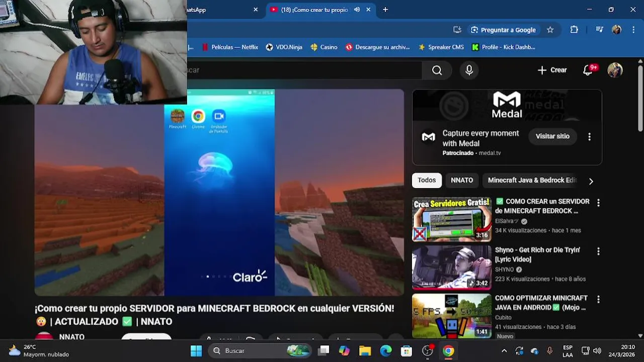Open the ElSalva channel name
This screenshot has height=362, width=644.
point(508,221)
